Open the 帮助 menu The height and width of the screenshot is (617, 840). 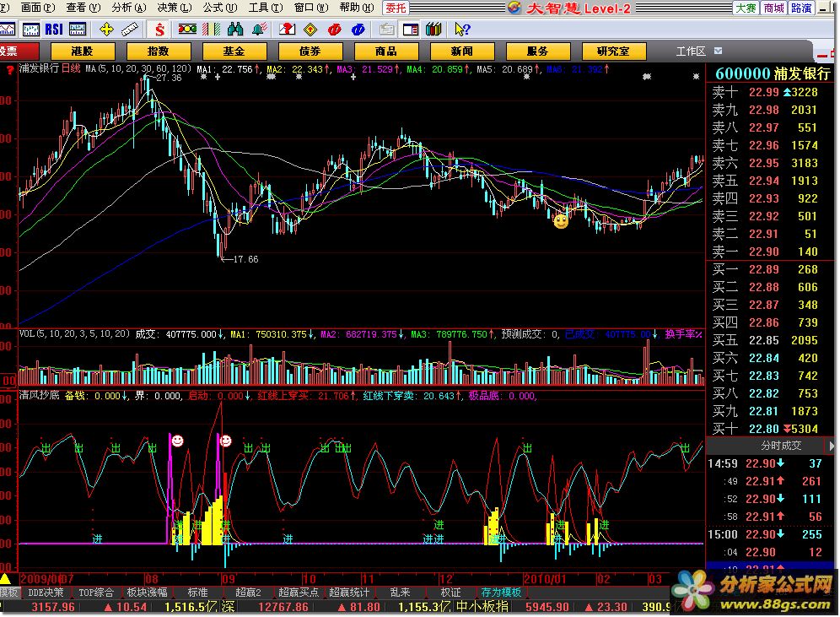click(356, 8)
